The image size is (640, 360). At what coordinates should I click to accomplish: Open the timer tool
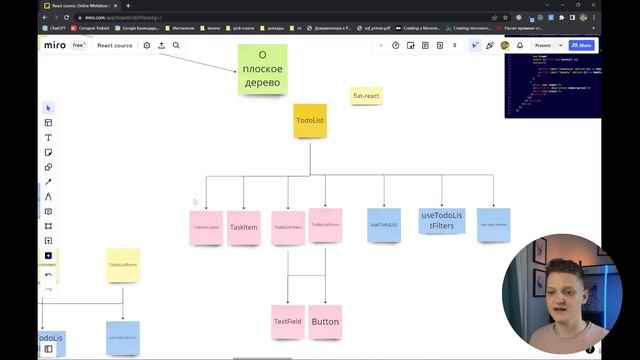tap(396, 45)
